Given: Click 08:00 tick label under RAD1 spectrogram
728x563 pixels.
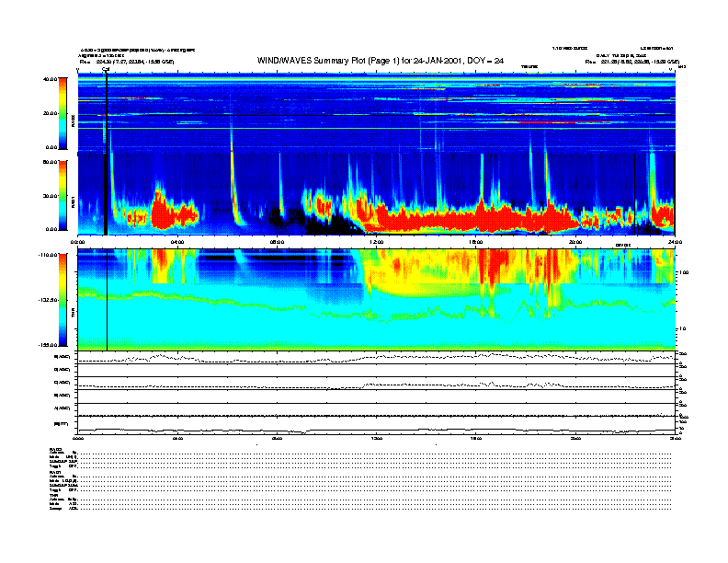Looking at the screenshot, I should pyautogui.click(x=277, y=242).
